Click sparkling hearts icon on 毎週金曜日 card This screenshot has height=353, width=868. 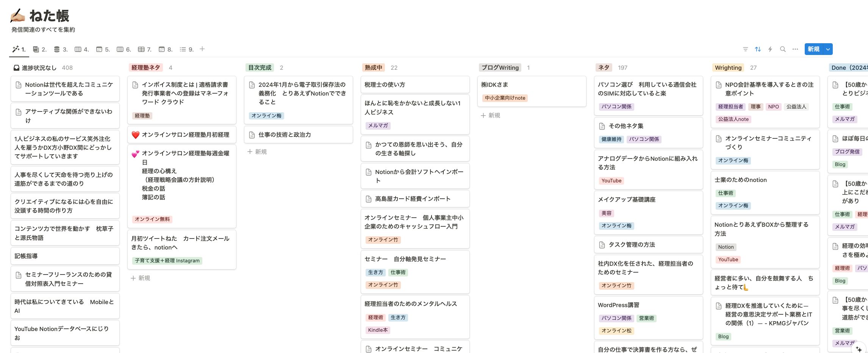(x=136, y=154)
